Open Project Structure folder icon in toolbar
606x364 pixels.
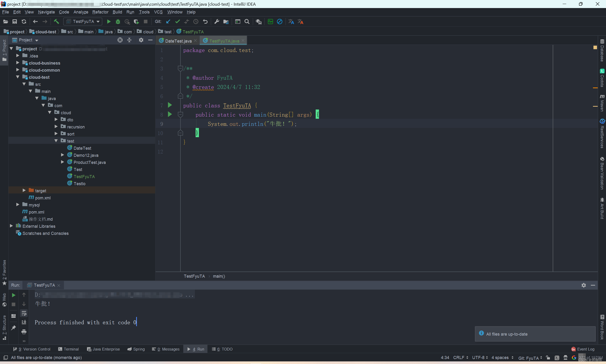pos(226,22)
